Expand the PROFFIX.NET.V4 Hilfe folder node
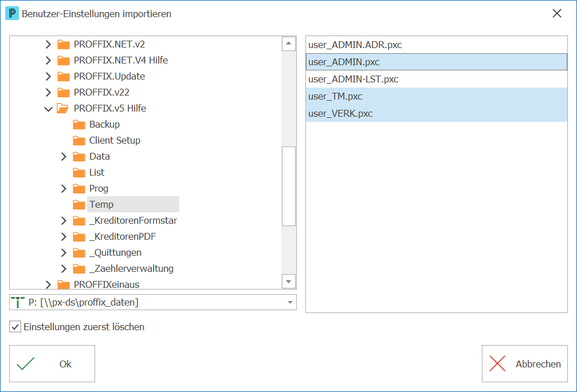This screenshot has height=392, width=577. pos(48,60)
